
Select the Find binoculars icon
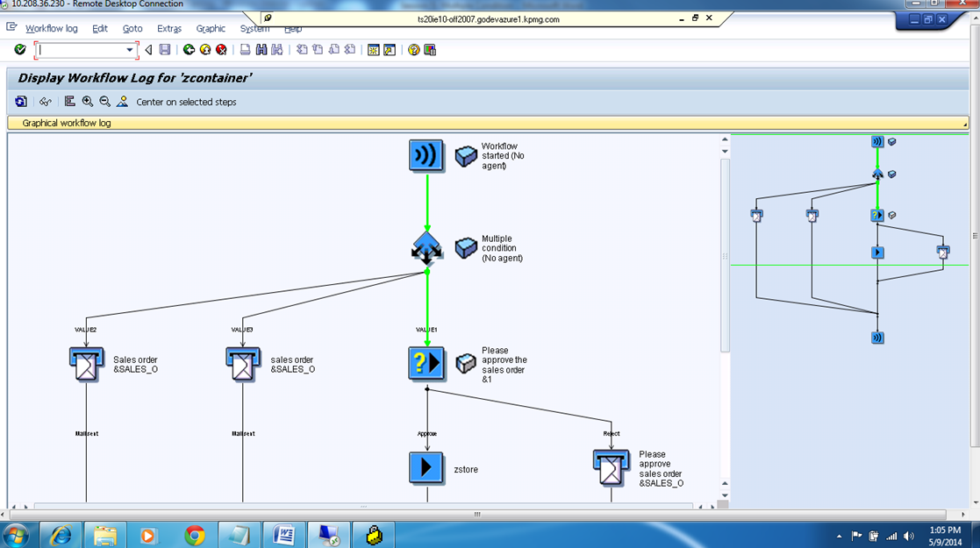click(x=261, y=50)
